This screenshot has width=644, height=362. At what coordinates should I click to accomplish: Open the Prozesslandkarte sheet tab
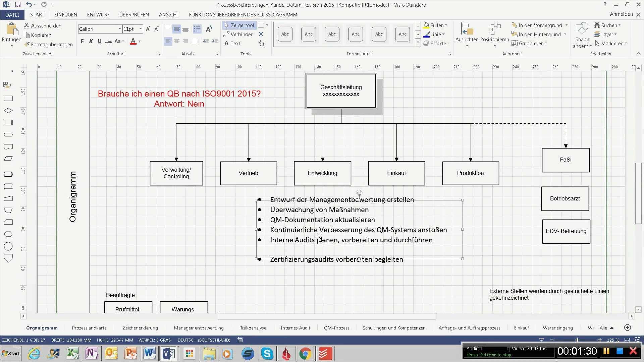coord(89,328)
